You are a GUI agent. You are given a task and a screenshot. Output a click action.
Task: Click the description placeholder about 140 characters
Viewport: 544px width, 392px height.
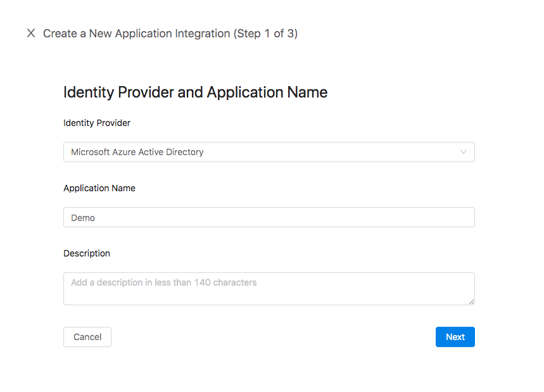164,282
